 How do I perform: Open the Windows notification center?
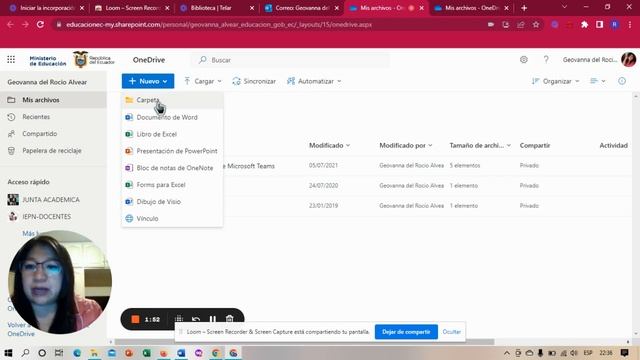coord(624,353)
